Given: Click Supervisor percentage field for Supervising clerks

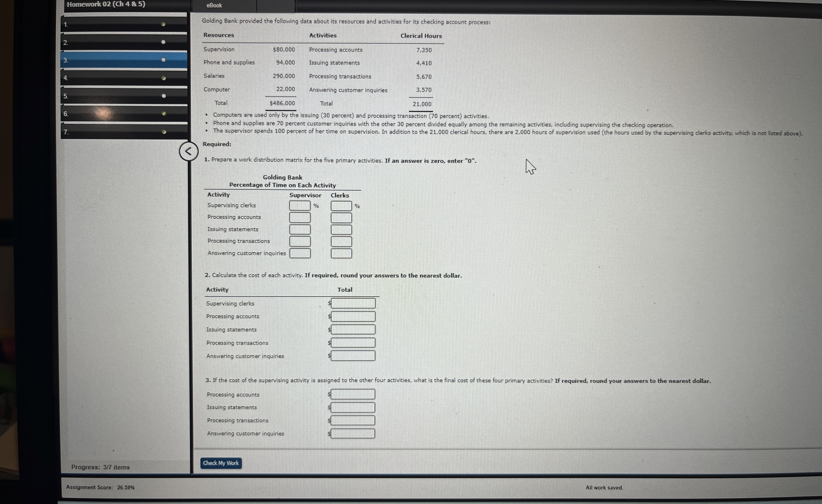Looking at the screenshot, I should pyautogui.click(x=299, y=206).
